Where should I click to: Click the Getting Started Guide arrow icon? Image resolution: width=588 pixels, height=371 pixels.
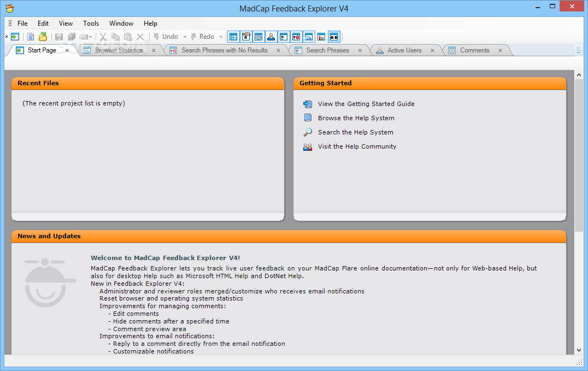(308, 104)
